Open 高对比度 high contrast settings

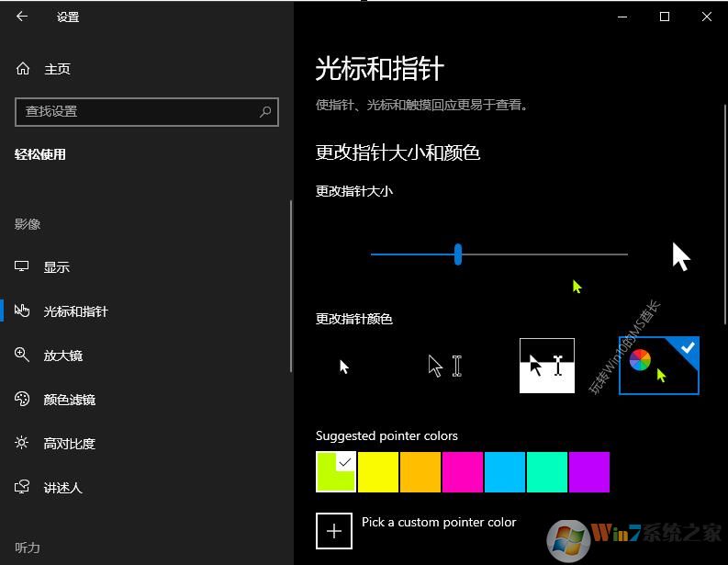[69, 444]
